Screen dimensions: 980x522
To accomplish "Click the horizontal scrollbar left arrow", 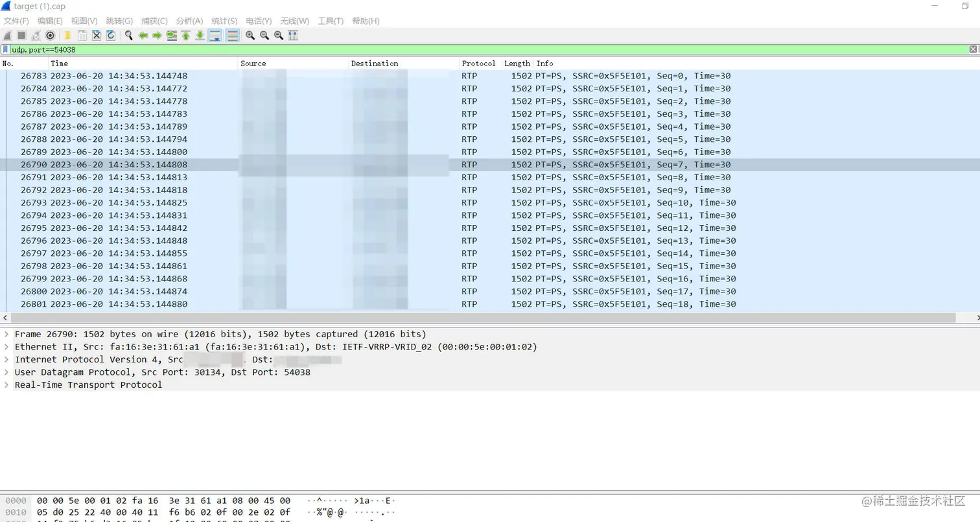I will 5,318.
